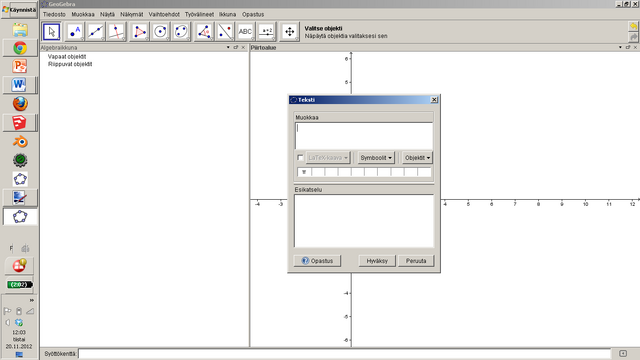Open the Muokkaa menu
This screenshot has height=360, width=640.
[x=83, y=14]
